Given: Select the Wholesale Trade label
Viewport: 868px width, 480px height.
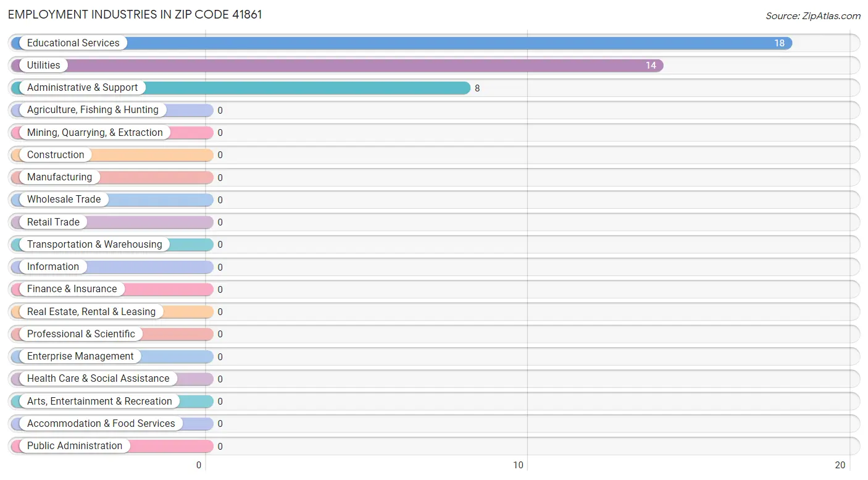Looking at the screenshot, I should pyautogui.click(x=64, y=200).
